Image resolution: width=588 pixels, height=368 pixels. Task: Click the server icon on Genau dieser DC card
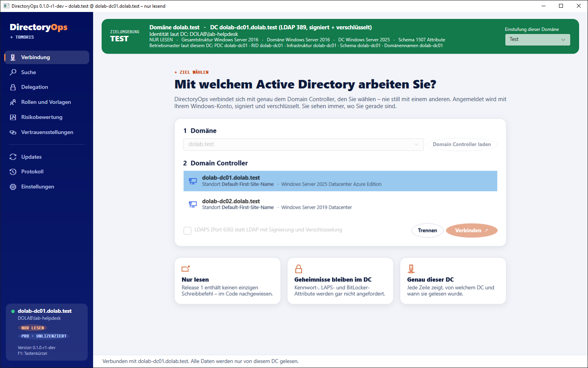point(411,269)
